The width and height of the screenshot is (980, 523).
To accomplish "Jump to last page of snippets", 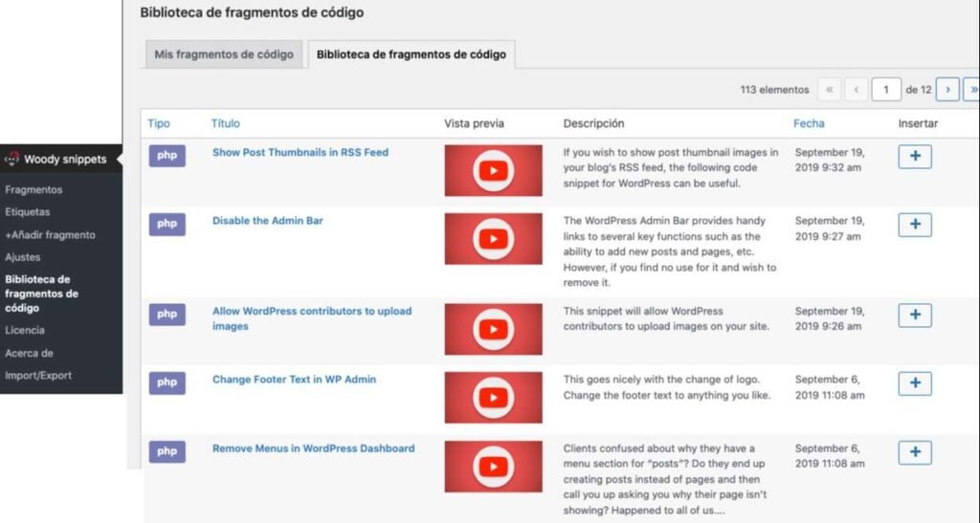I will click(x=972, y=90).
